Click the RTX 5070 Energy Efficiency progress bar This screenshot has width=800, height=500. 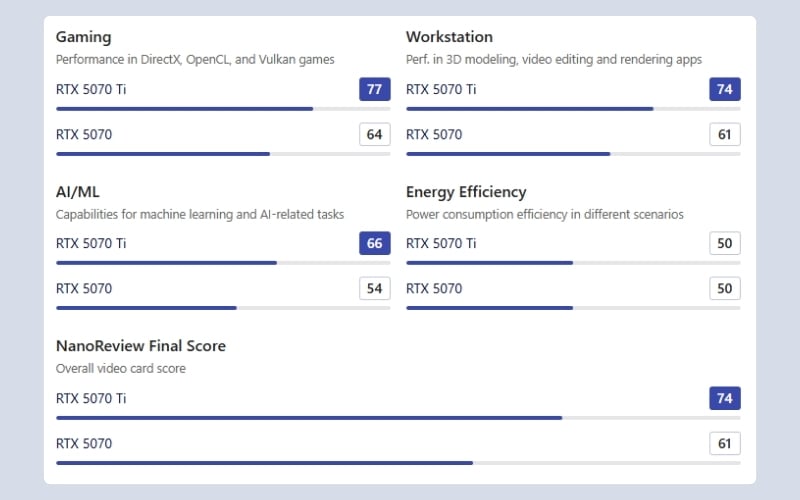(573, 308)
